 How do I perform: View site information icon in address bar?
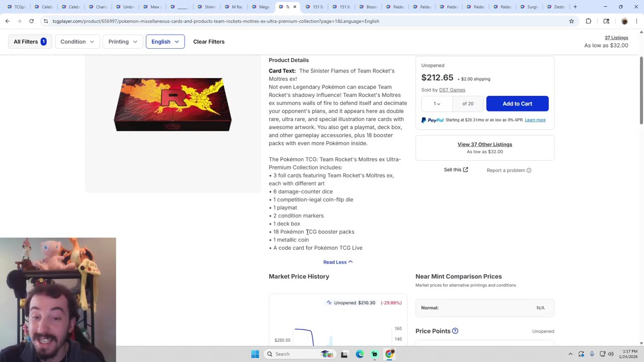pos(46,21)
